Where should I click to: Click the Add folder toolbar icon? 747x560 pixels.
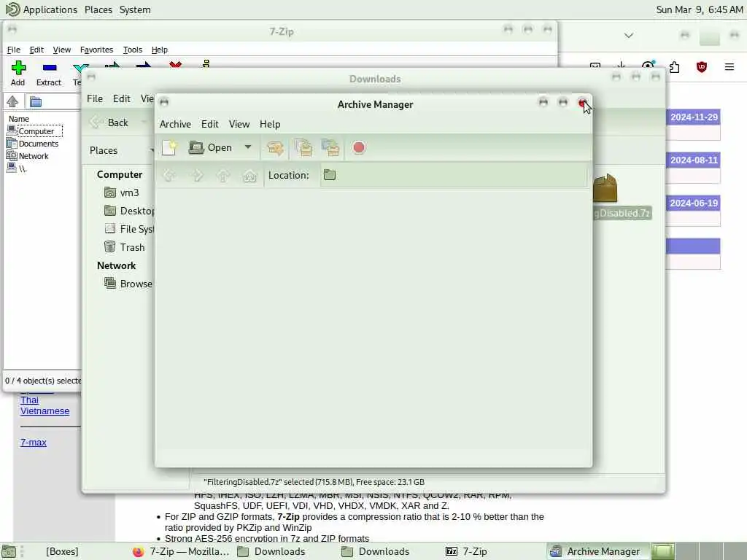[x=330, y=148]
